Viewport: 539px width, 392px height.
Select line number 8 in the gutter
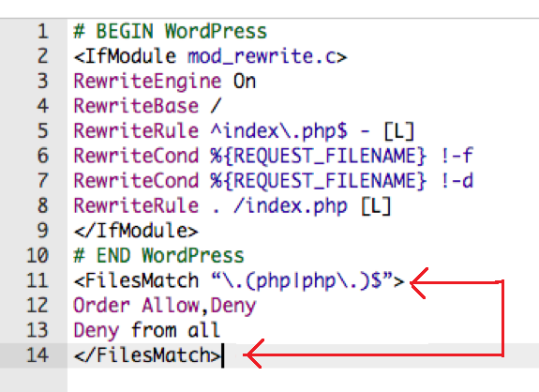click(42, 206)
